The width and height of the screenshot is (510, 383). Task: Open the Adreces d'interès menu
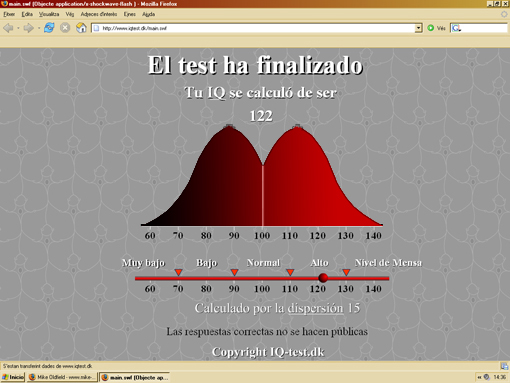click(x=99, y=14)
